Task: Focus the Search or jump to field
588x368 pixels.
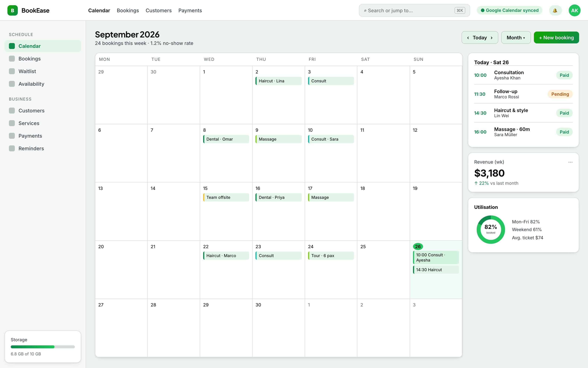Action: coord(414,10)
